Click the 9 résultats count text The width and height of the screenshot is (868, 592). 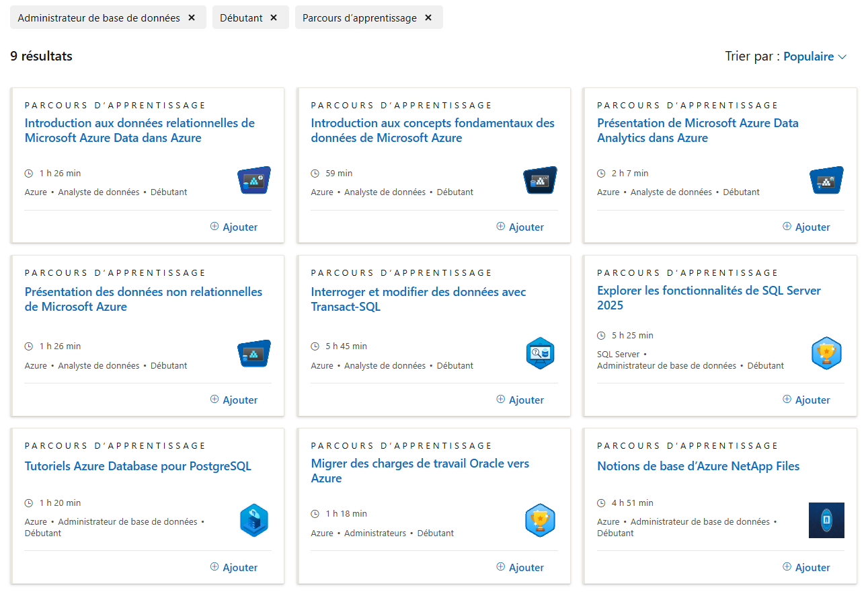pyautogui.click(x=42, y=57)
